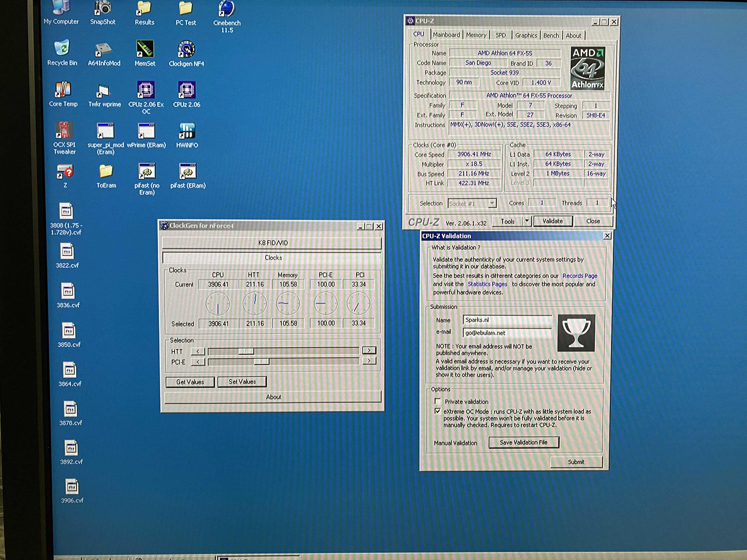Click the PCI-E slider left arrow

point(198,362)
